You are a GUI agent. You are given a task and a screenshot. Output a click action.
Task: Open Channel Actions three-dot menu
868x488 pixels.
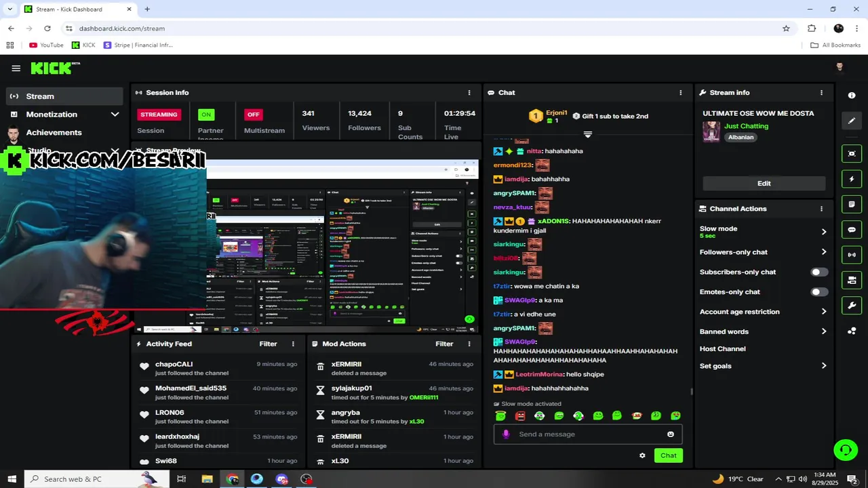[821, 209]
